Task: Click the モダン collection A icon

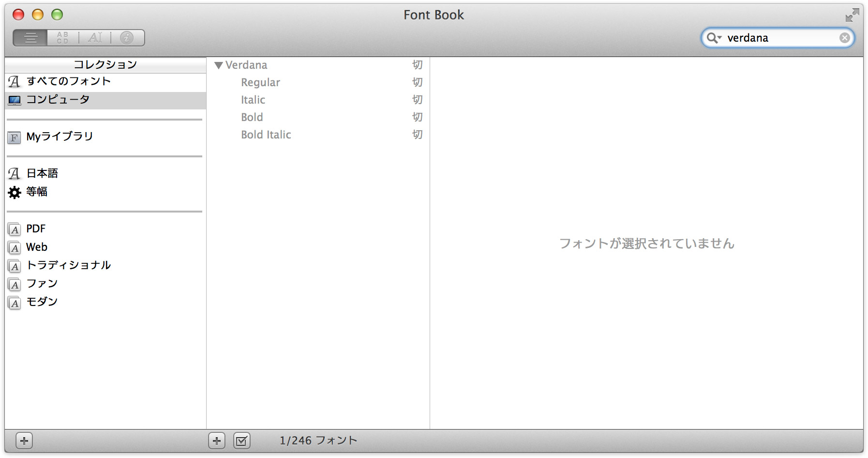Action: [15, 303]
